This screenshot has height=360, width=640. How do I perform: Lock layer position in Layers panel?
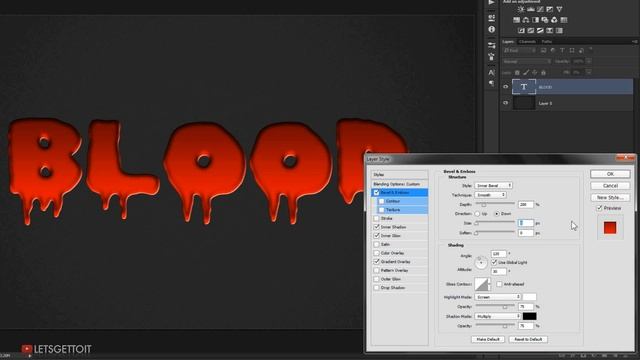(x=534, y=72)
